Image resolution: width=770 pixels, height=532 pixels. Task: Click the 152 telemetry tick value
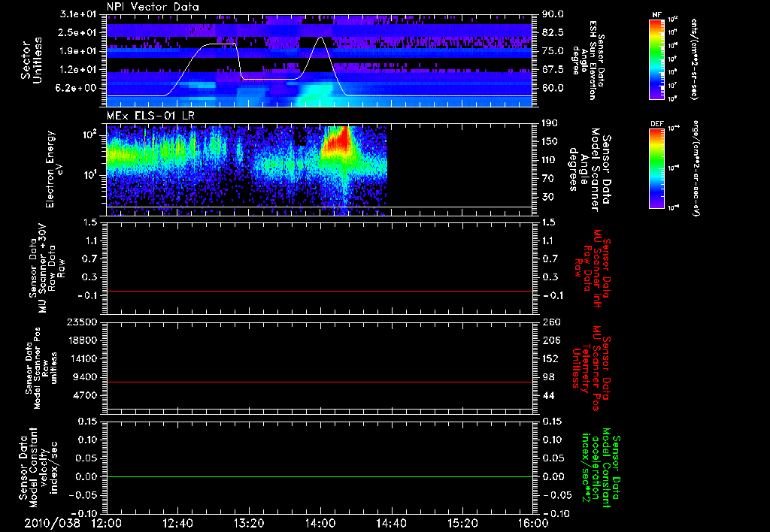tap(550, 358)
